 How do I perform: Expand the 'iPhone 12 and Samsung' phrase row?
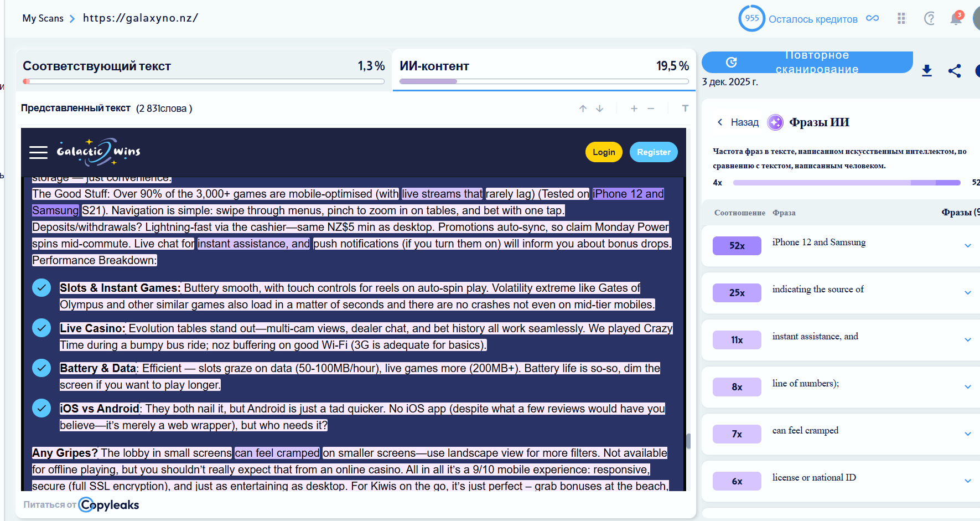click(968, 245)
